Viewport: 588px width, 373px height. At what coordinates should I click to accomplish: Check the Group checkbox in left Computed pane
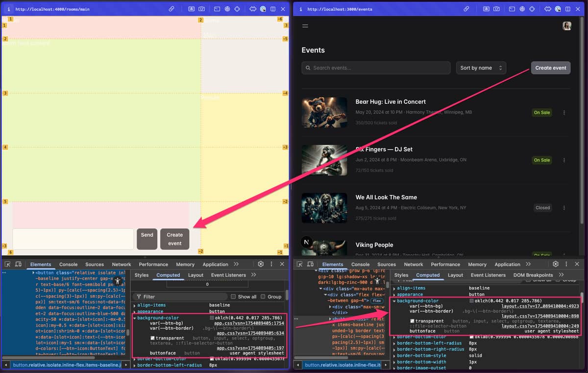263,297
